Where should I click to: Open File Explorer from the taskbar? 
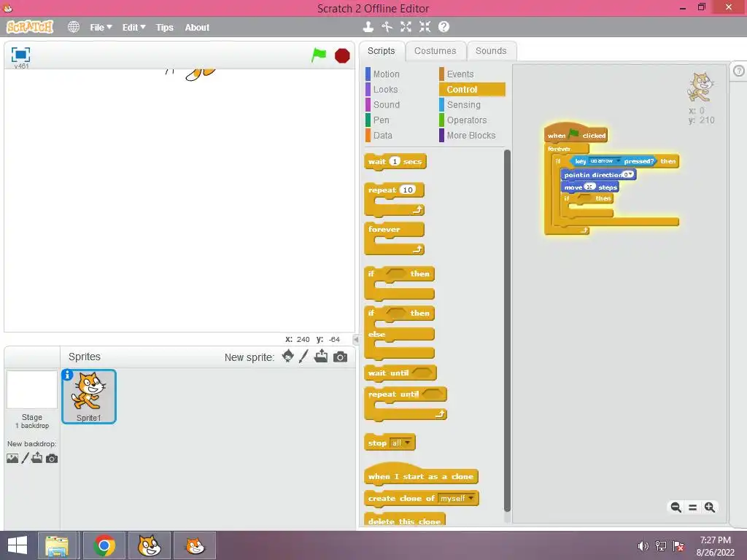[57, 545]
